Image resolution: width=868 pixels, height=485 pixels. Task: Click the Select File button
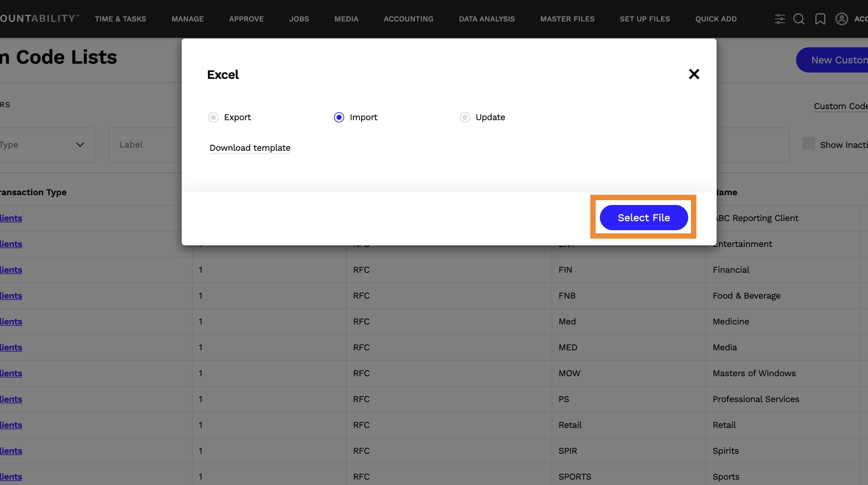(643, 218)
